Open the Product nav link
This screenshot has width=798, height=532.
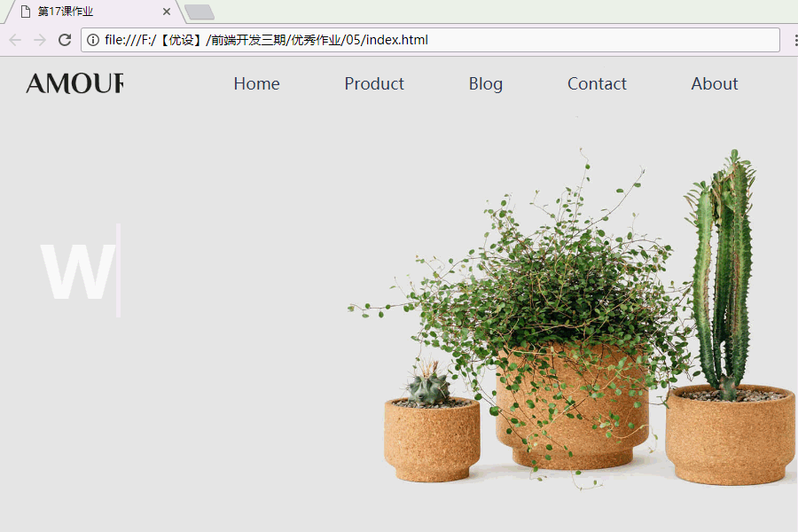tap(374, 83)
